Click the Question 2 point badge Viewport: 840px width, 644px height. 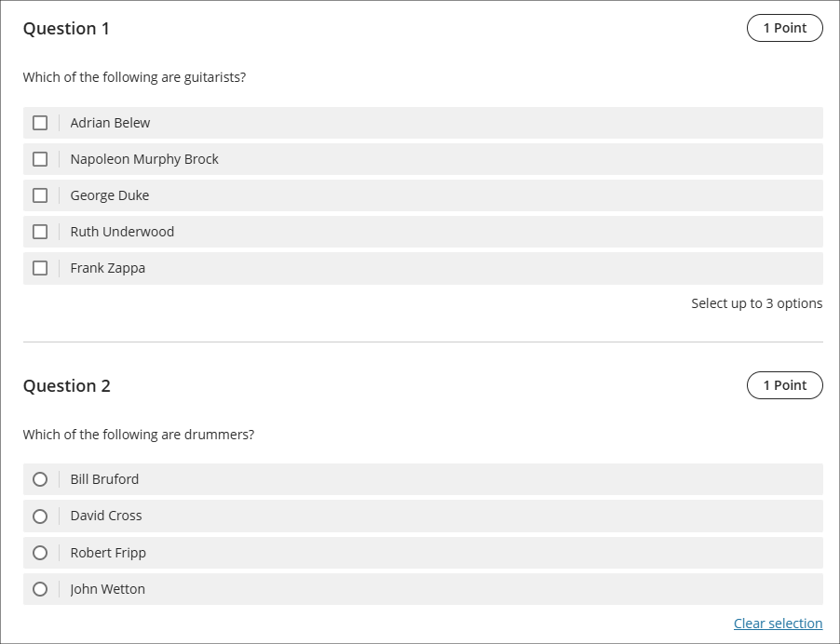(x=784, y=385)
